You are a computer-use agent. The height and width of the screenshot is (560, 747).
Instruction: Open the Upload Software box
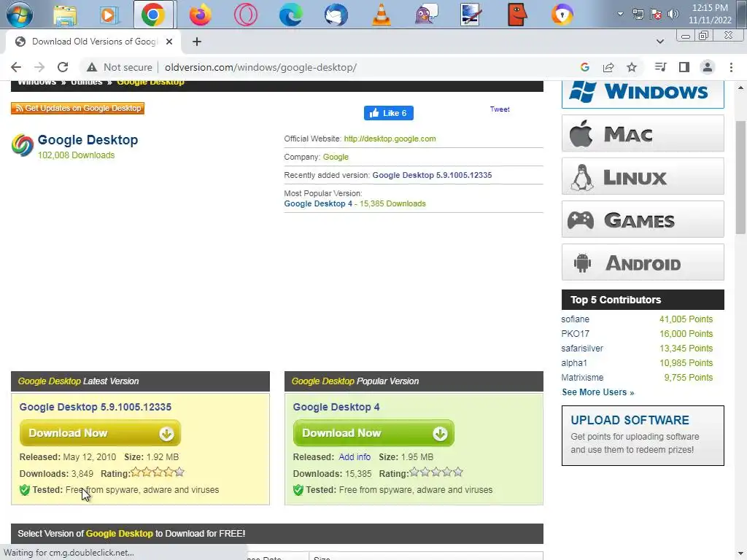pyautogui.click(x=643, y=435)
